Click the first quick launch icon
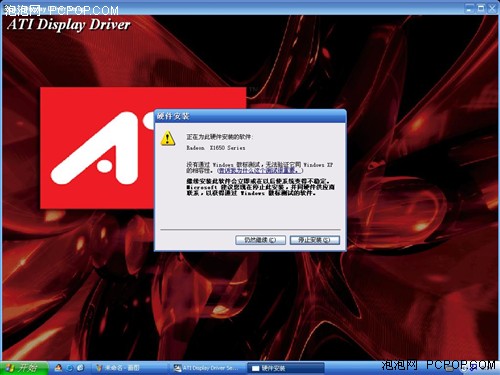500x375 pixels. (x=58, y=368)
